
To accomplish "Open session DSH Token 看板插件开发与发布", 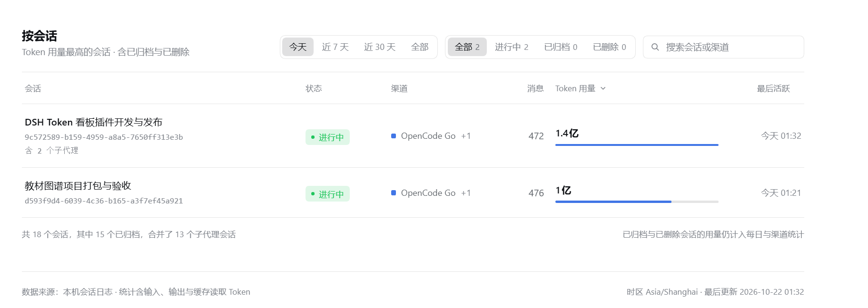I will coord(94,122).
